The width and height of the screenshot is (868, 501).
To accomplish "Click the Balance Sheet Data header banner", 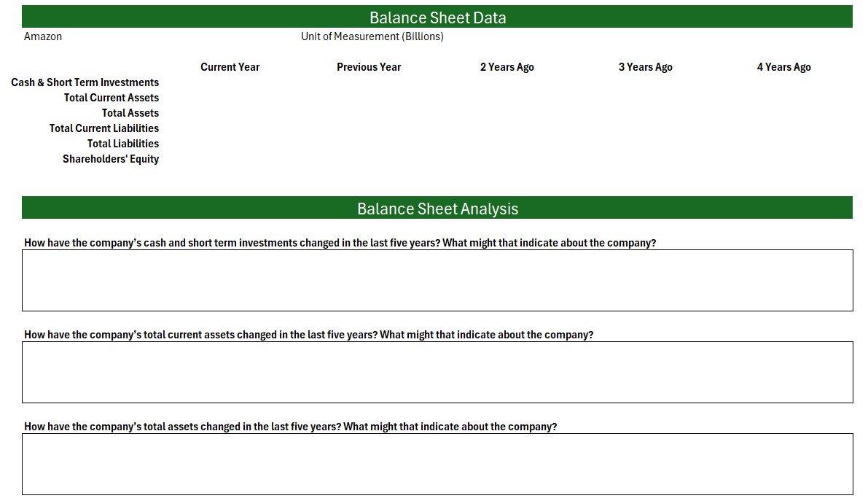I will [x=437, y=17].
